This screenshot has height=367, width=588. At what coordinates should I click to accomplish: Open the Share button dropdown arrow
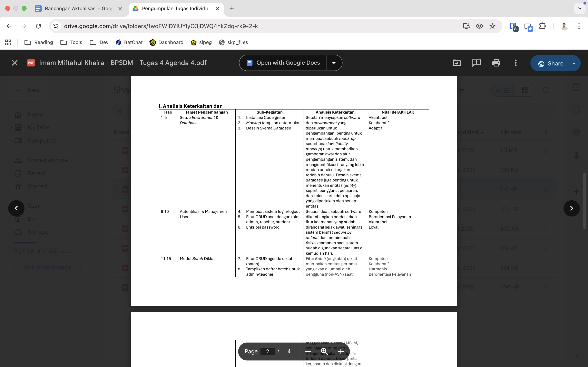574,63
